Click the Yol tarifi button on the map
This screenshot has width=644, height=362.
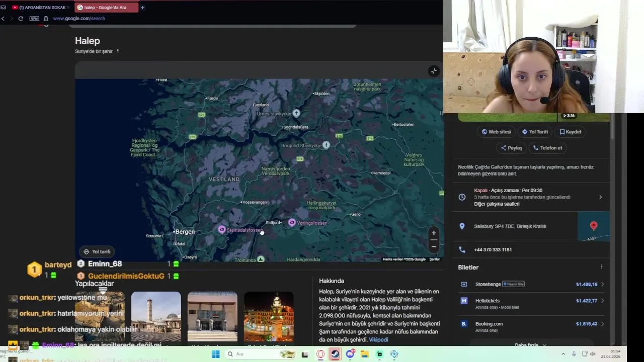pyautogui.click(x=97, y=251)
